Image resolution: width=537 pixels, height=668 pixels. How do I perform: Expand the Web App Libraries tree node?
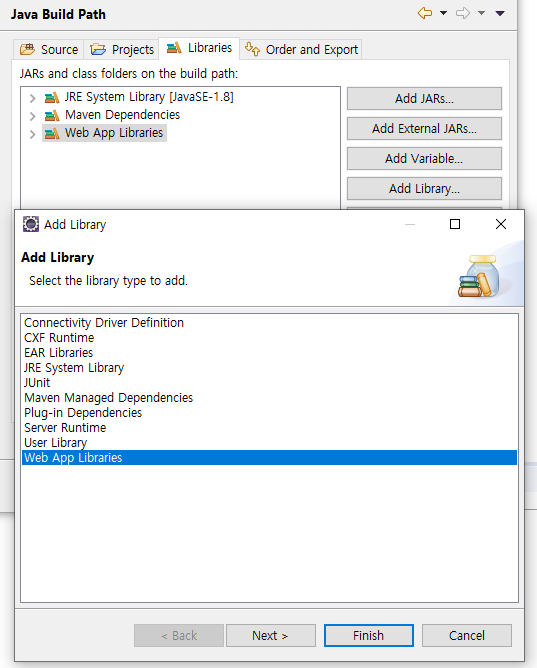[x=32, y=134]
